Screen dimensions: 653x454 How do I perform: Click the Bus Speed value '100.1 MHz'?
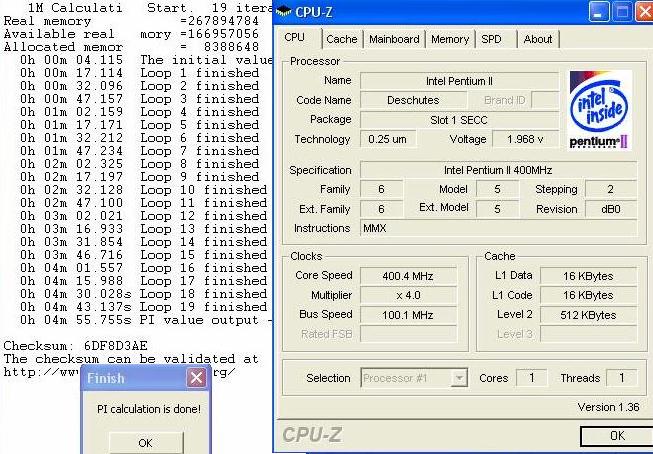point(408,315)
